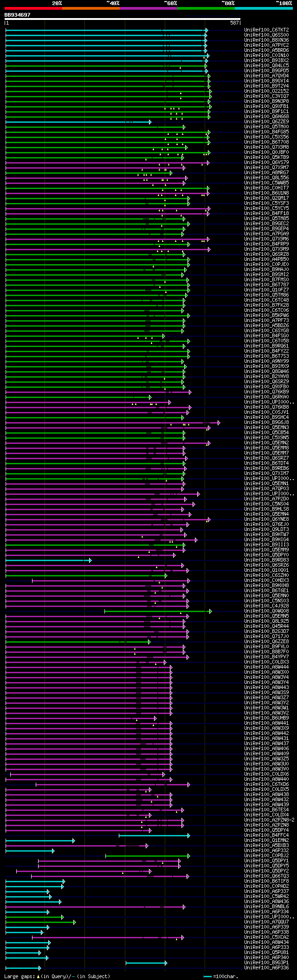This screenshot has width=297, height=980.
Task: Click the UniRef100_A7QQU7 label
Action: 266,922
